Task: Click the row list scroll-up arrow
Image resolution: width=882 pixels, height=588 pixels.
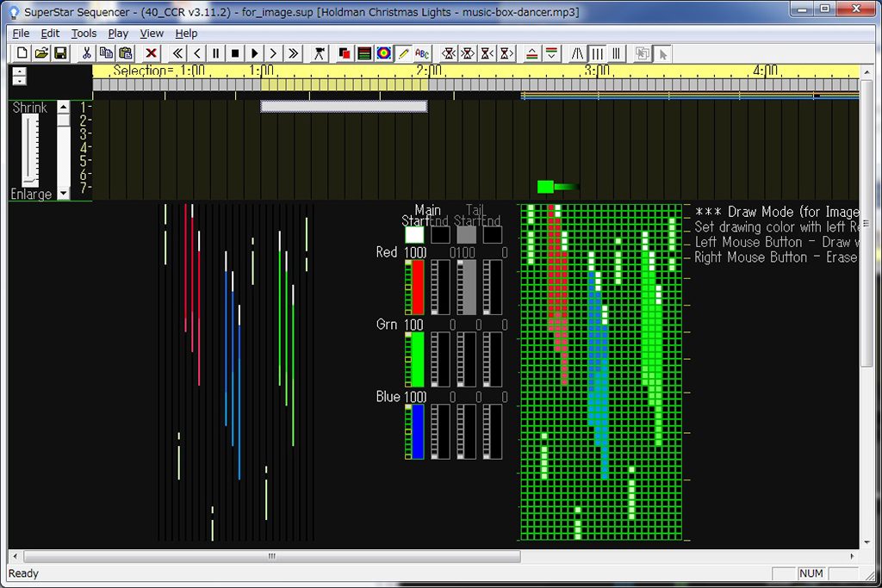Action: click(x=64, y=108)
